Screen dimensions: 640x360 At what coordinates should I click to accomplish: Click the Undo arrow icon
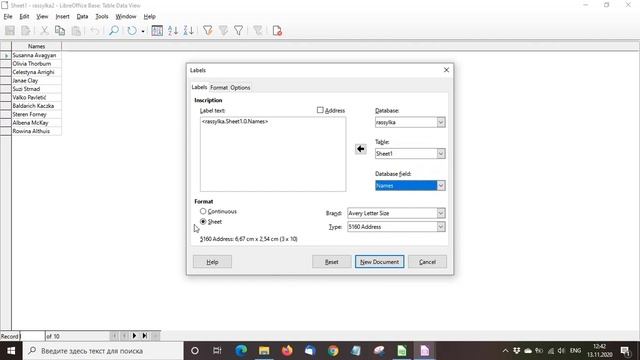[95, 31]
